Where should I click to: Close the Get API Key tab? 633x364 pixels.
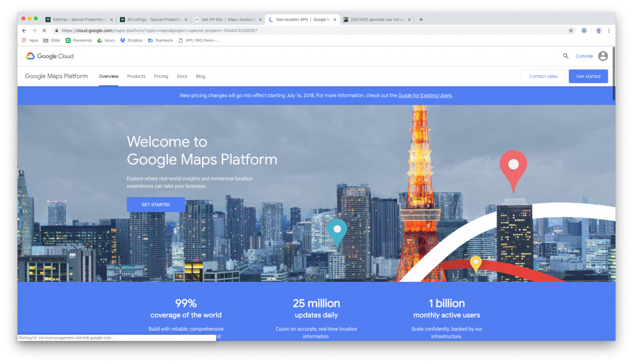click(260, 19)
